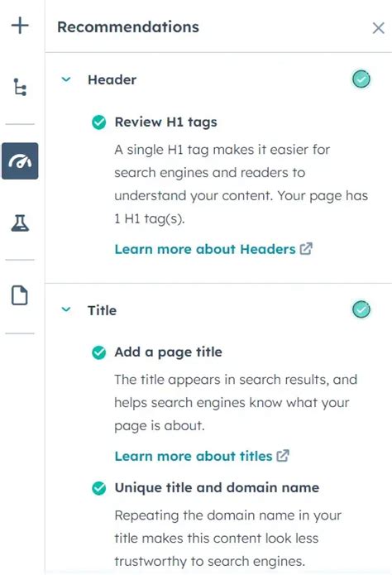Close the Recommendations panel

379,28
